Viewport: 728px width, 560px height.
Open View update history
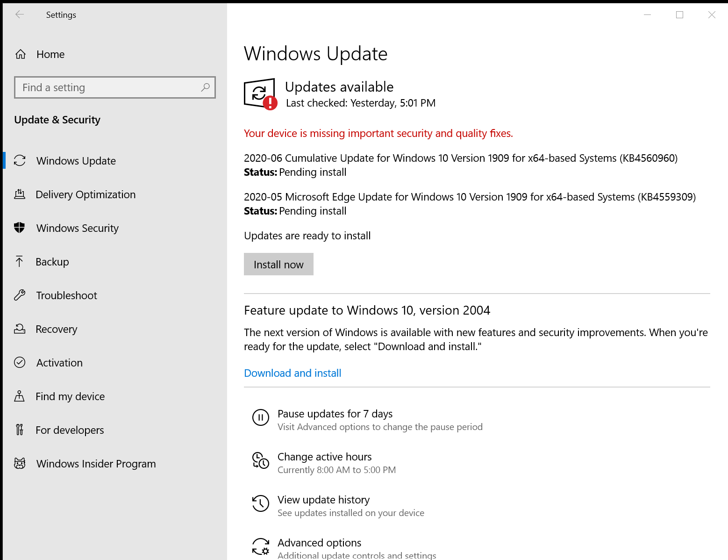click(323, 500)
